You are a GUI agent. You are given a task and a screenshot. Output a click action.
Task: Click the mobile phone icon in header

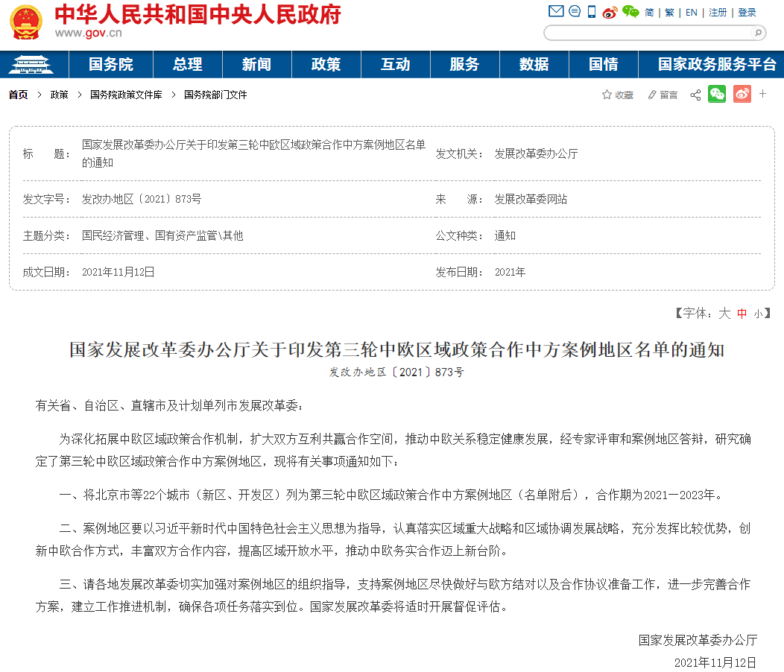tap(592, 11)
